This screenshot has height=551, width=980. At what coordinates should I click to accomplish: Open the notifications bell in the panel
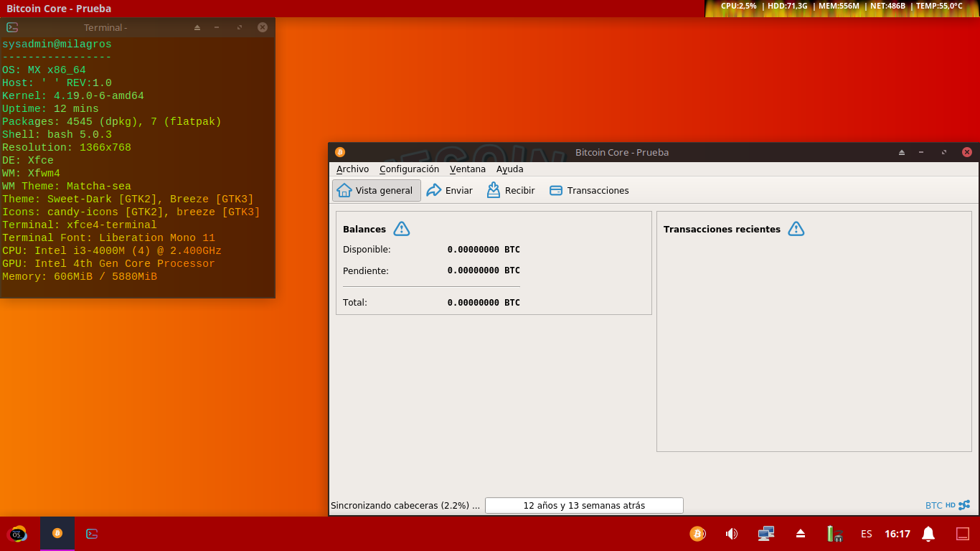tap(928, 534)
